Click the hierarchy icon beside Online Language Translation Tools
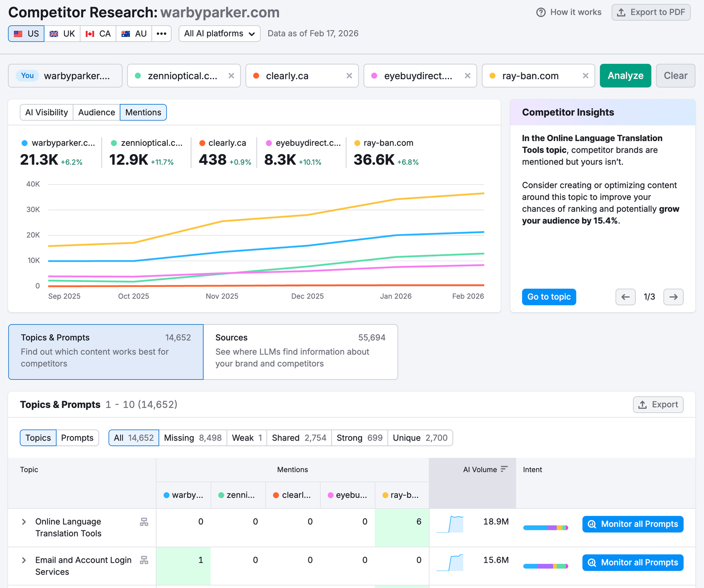Viewport: 704px width, 588px height. 143,522
